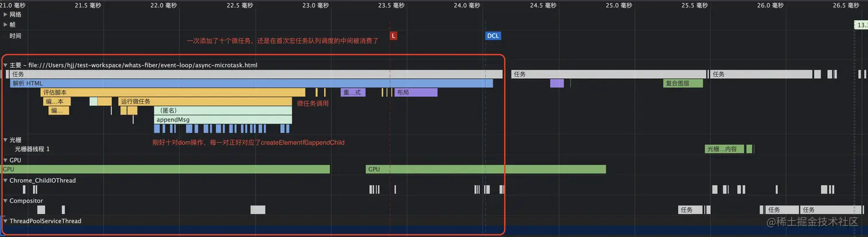Select the purple 布局 layout bar

click(416, 92)
